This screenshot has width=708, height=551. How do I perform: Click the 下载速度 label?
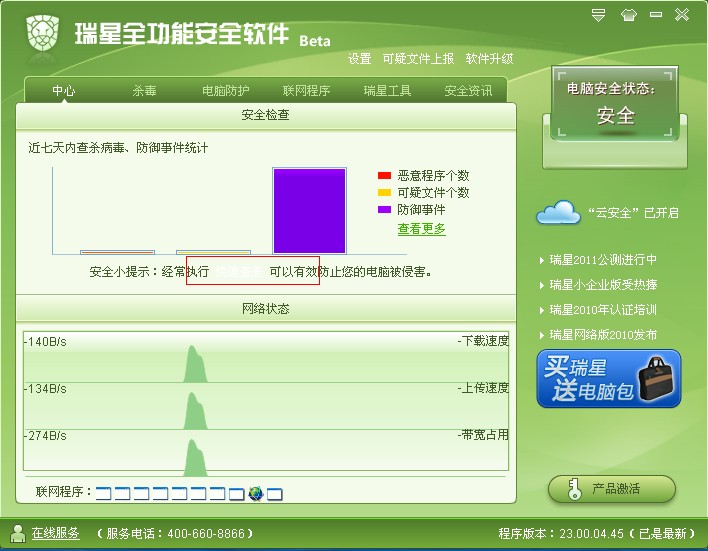click(x=483, y=341)
